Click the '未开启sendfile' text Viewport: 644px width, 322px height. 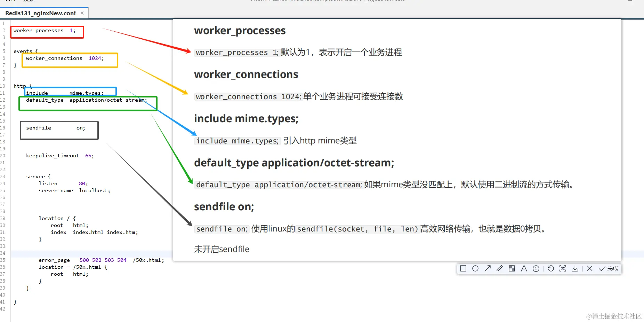pos(222,249)
